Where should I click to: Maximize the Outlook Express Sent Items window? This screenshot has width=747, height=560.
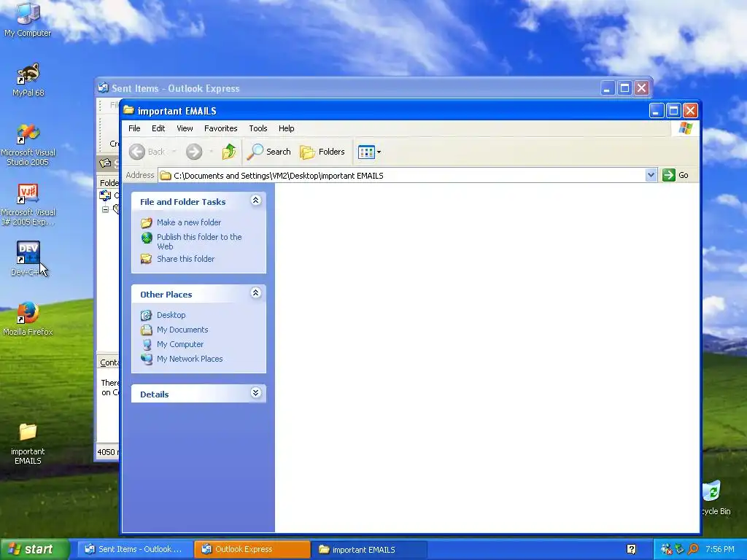pyautogui.click(x=624, y=88)
